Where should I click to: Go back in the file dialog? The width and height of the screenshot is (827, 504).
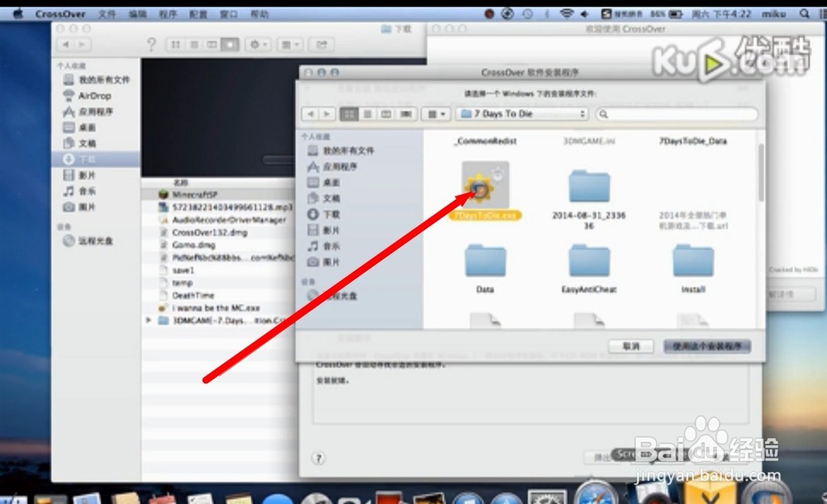311,114
